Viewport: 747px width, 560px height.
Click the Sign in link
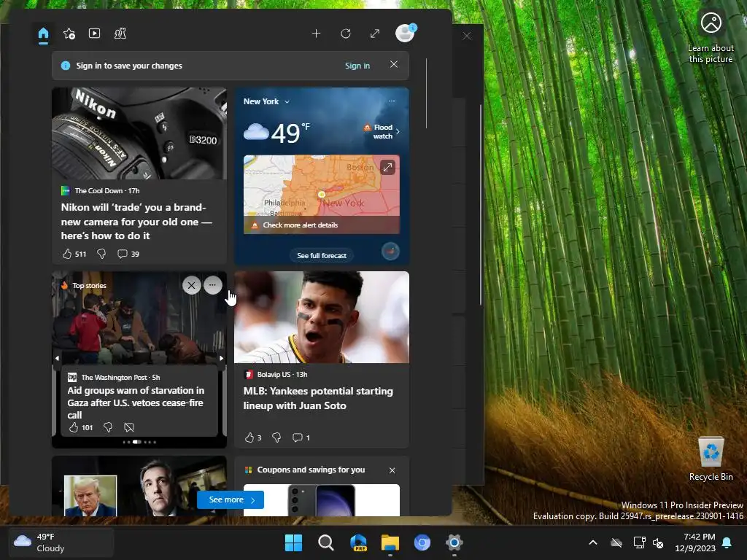pos(357,66)
